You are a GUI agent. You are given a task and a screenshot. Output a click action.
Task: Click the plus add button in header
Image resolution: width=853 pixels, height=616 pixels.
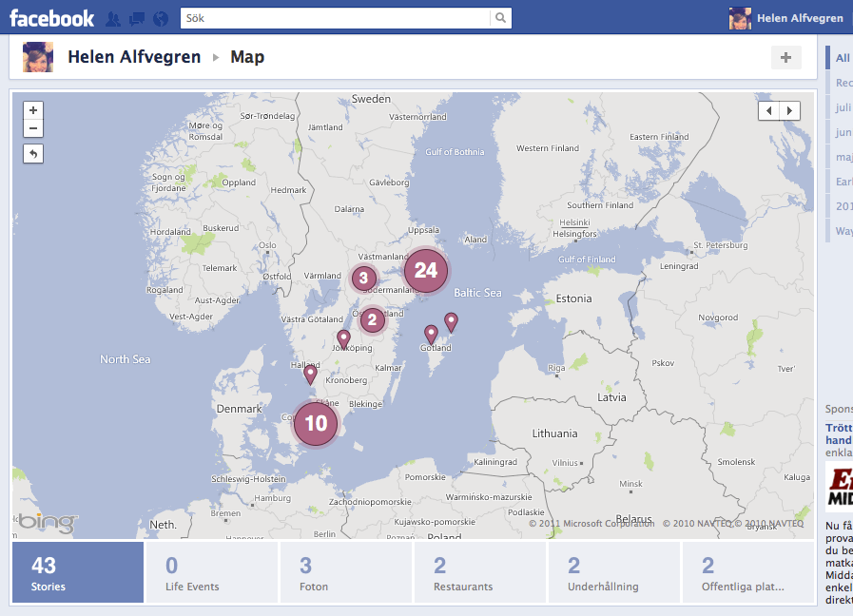(786, 58)
